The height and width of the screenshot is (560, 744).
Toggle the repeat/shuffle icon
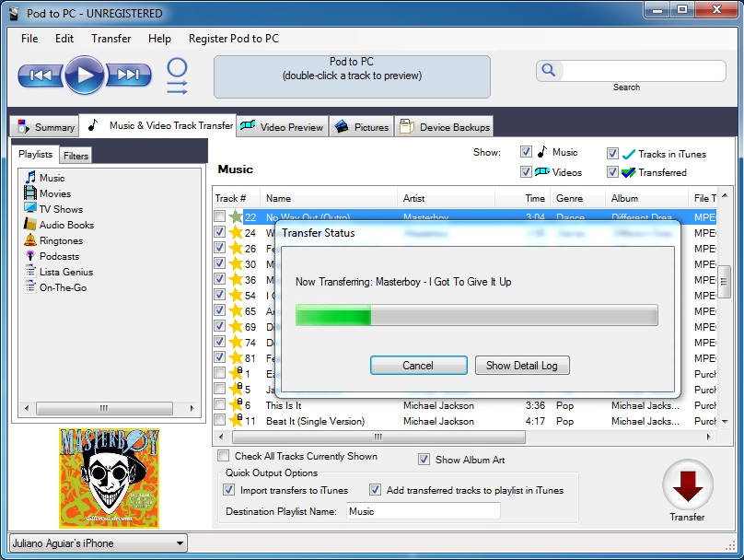click(x=177, y=76)
